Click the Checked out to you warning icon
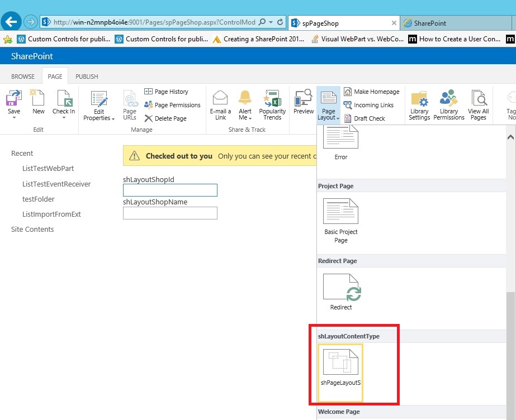This screenshot has height=420, width=516. [x=134, y=156]
